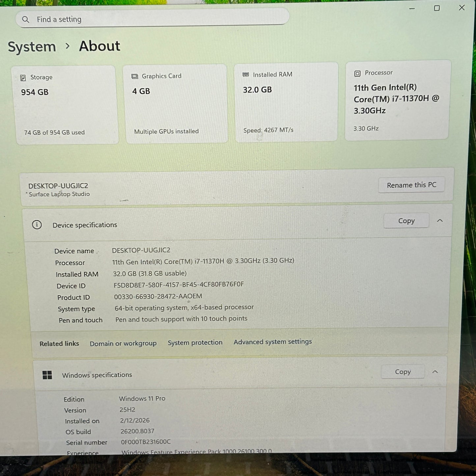Click Rename this PC
The image size is (476, 476).
[x=411, y=185]
